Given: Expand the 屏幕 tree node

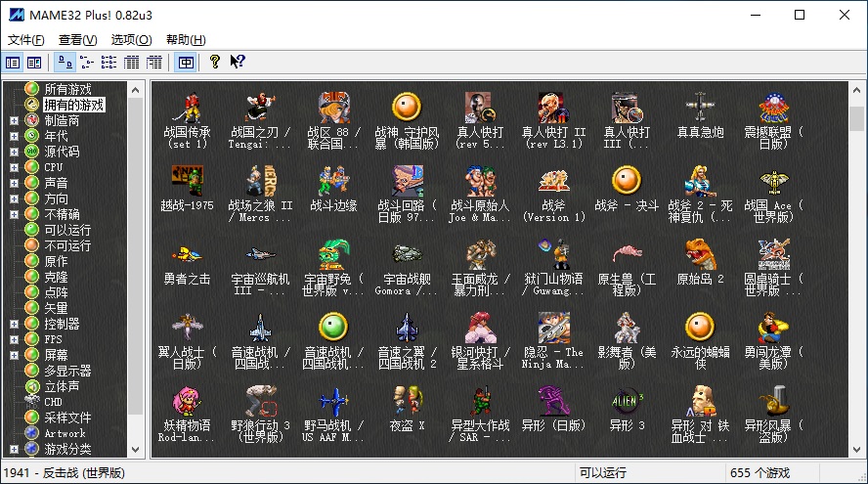Looking at the screenshot, I should (15, 355).
